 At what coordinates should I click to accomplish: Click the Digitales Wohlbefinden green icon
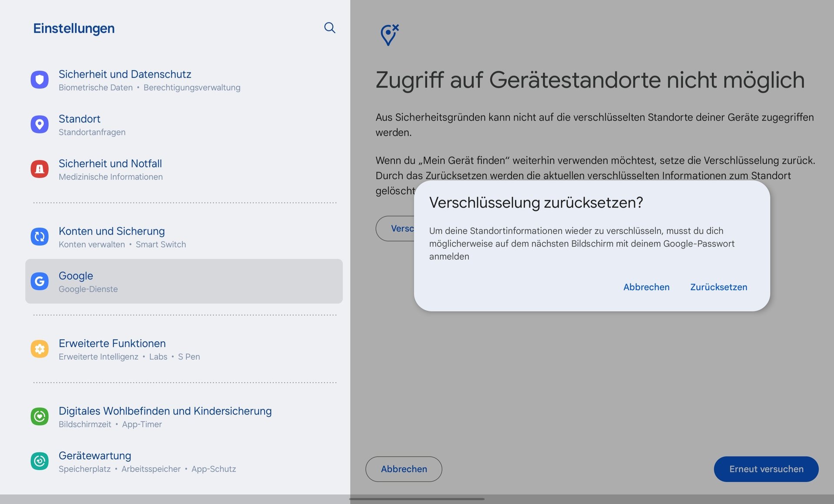click(x=40, y=417)
